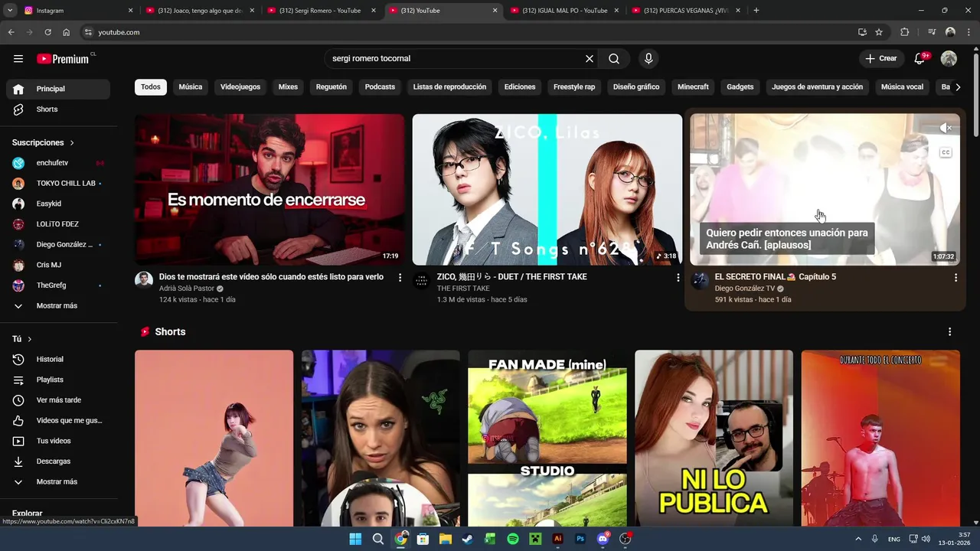Viewport: 980px width, 551px height.
Task: Open the YouTube hamburger guide menu
Action: click(18, 59)
